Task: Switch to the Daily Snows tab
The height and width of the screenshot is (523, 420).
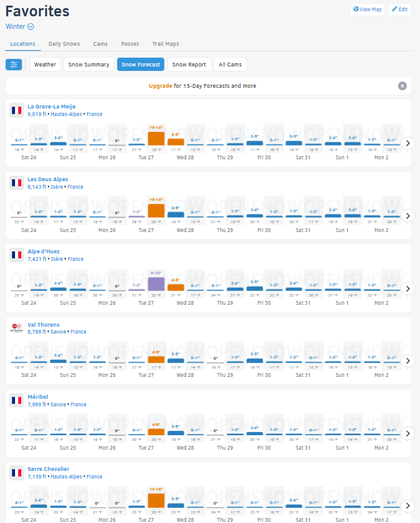Action: (64, 44)
